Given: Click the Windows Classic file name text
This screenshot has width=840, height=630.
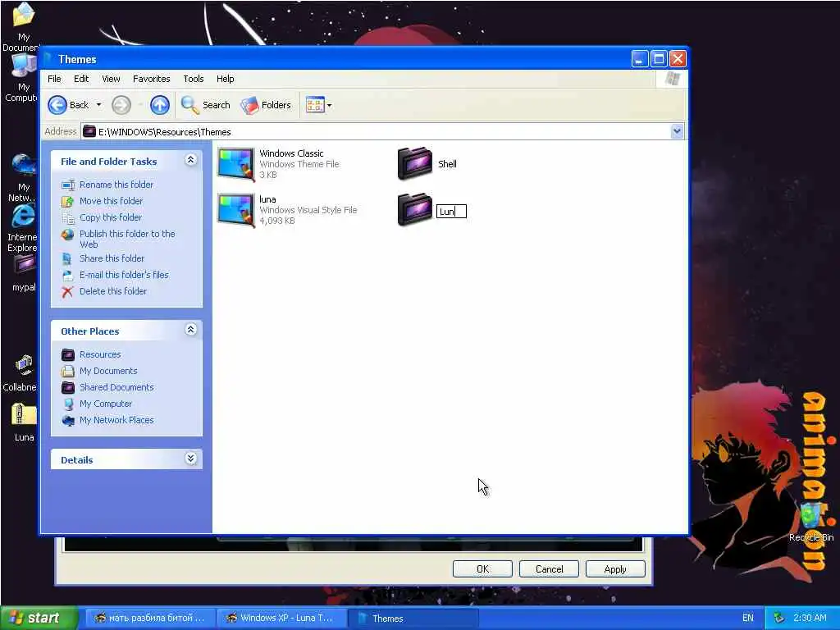Looking at the screenshot, I should click(291, 153).
